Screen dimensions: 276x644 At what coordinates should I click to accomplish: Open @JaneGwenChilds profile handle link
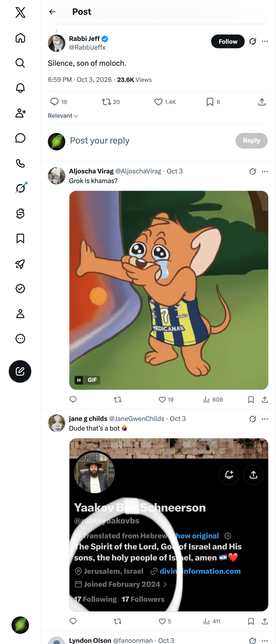[x=137, y=419]
